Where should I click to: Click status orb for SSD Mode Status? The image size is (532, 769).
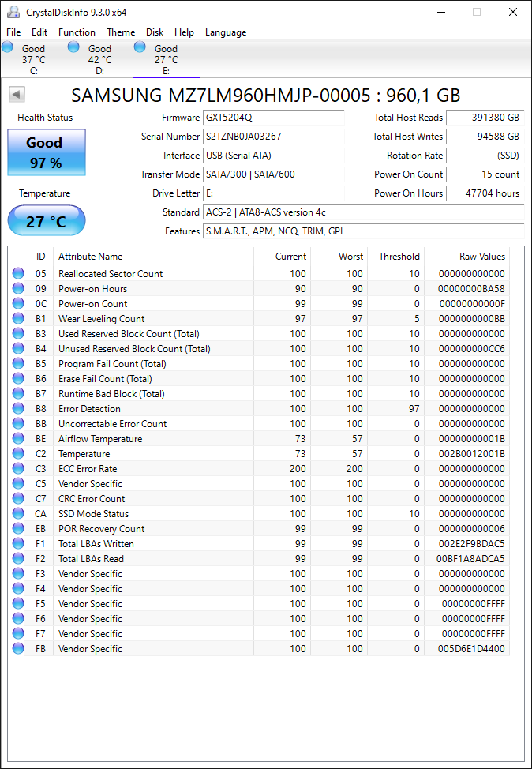[x=18, y=513]
